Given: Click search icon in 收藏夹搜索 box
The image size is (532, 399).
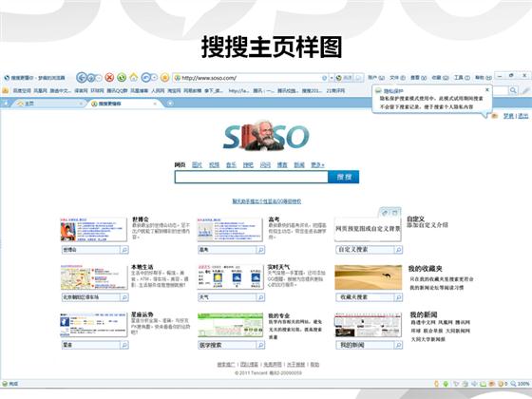Looking at the screenshot, I should click(399, 297).
